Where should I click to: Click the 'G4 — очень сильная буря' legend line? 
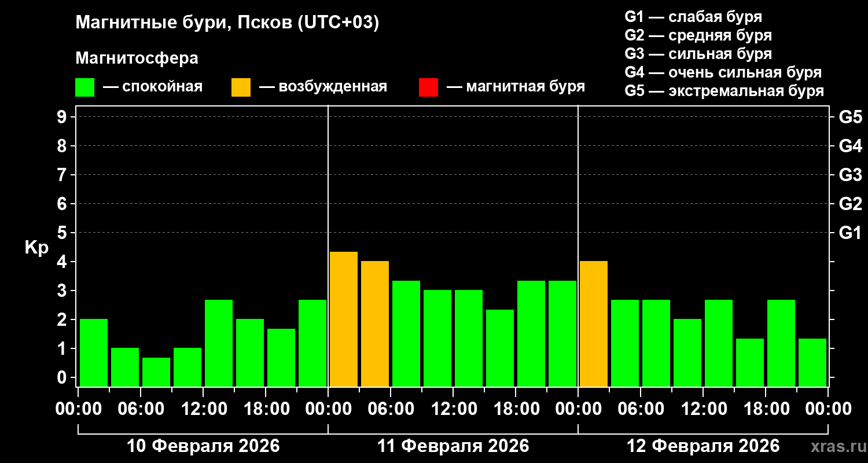tap(723, 72)
